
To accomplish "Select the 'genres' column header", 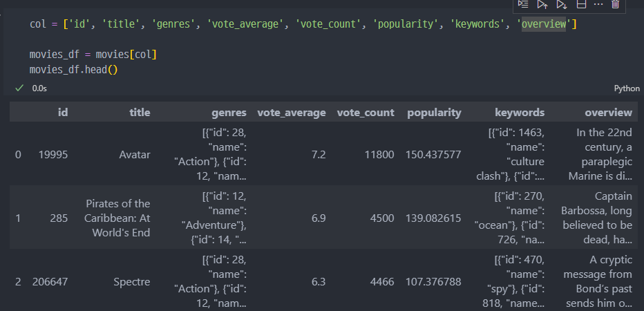I will [229, 112].
